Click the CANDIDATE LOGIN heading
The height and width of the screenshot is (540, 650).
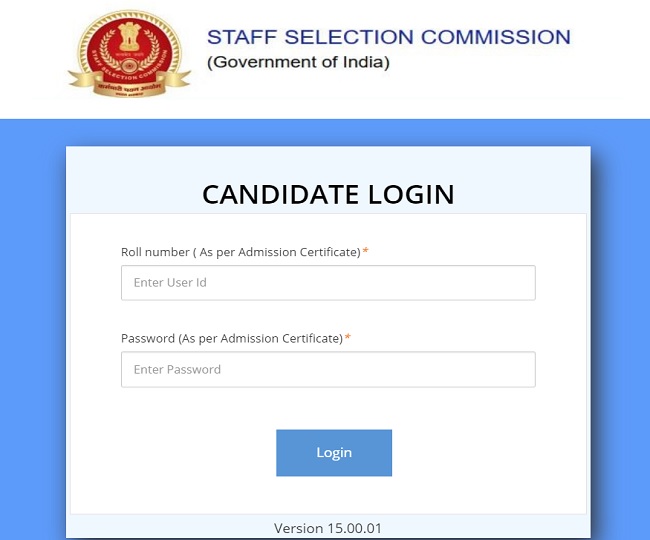click(328, 194)
